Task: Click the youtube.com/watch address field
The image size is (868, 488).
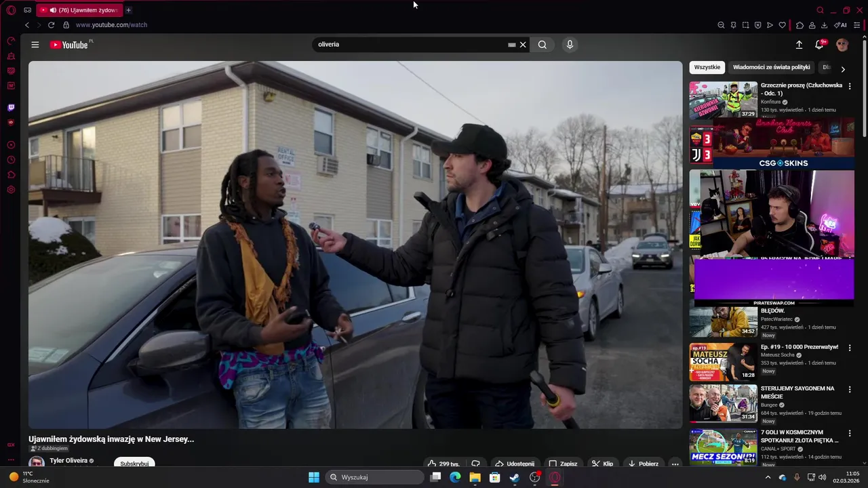Action: pos(111,25)
